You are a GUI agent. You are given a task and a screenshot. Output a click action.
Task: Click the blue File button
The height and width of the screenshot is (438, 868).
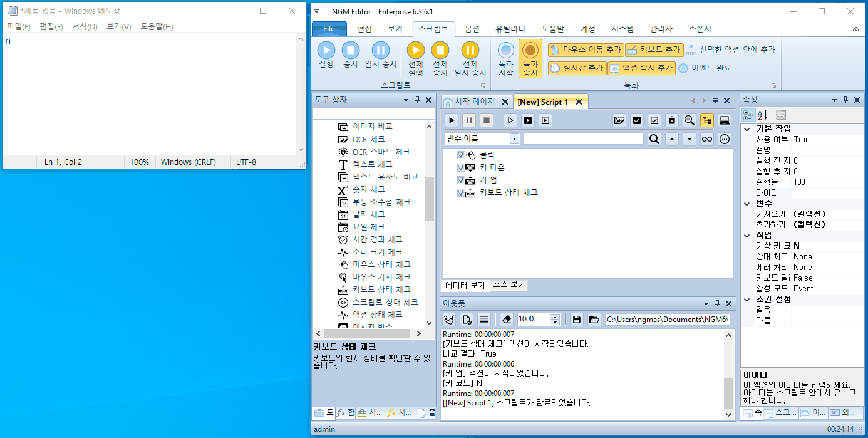(x=329, y=29)
